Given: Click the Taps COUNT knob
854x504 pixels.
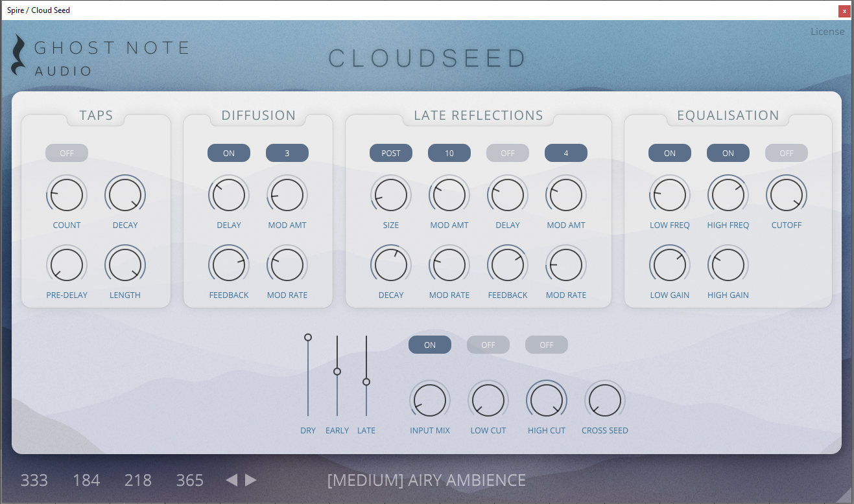Looking at the screenshot, I should [x=67, y=195].
